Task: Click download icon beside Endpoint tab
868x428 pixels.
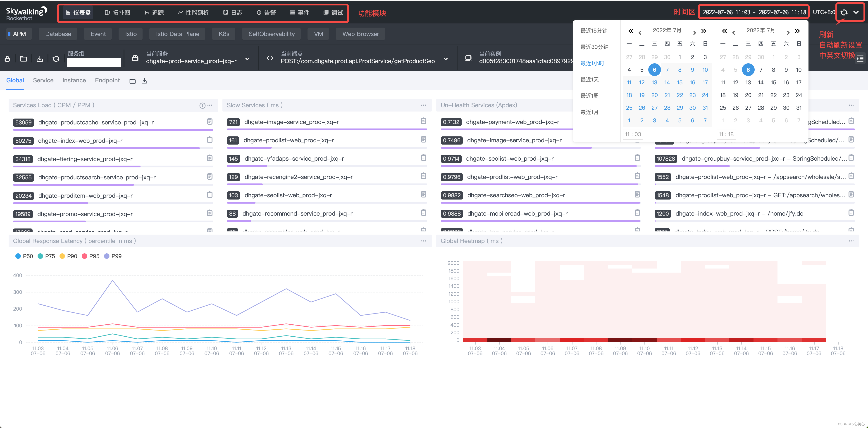Action: click(144, 81)
